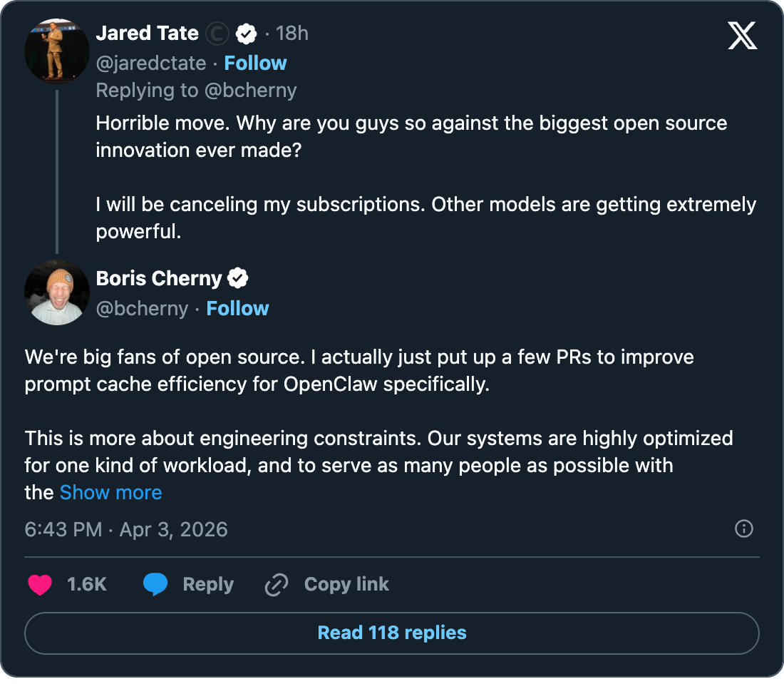The width and height of the screenshot is (784, 684).
Task: Click the Jared Tate display name
Action: click(x=148, y=33)
